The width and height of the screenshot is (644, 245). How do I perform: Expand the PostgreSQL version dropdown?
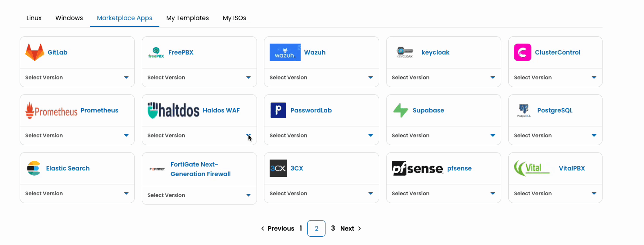555,136
